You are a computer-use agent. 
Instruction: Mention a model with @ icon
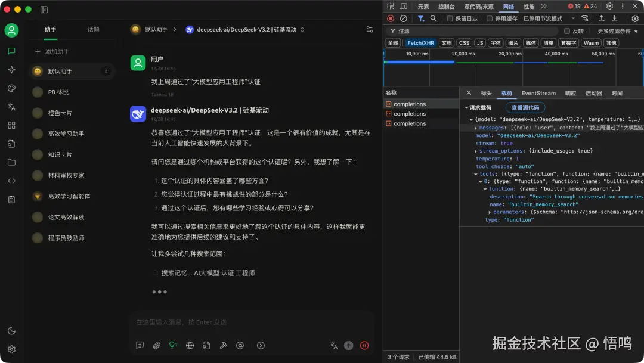coord(240,345)
